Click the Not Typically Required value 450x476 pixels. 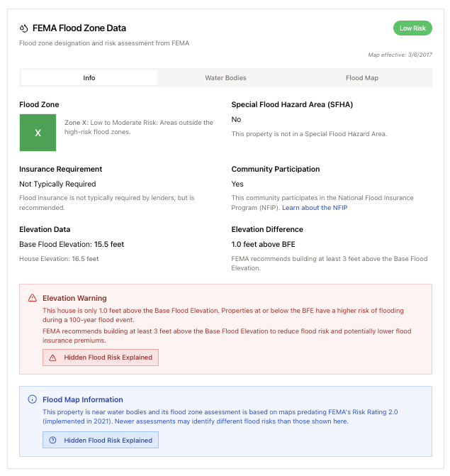point(57,184)
